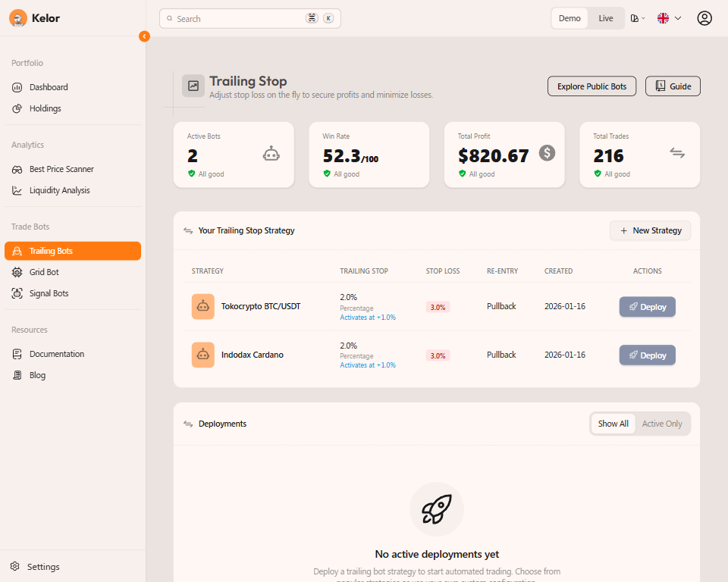Click into the Search field
This screenshot has width=728, height=582.
(239, 18)
